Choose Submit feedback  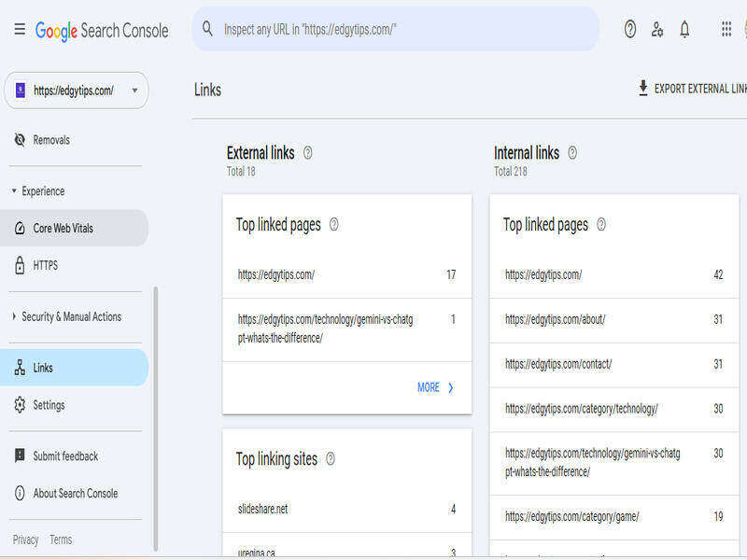tap(74, 455)
